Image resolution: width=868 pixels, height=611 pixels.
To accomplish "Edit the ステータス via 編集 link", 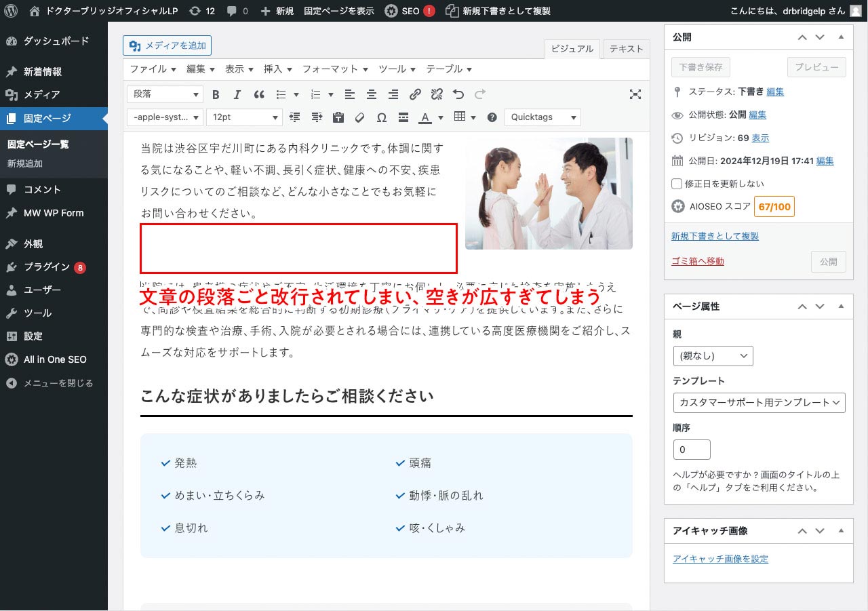I will pos(775,92).
